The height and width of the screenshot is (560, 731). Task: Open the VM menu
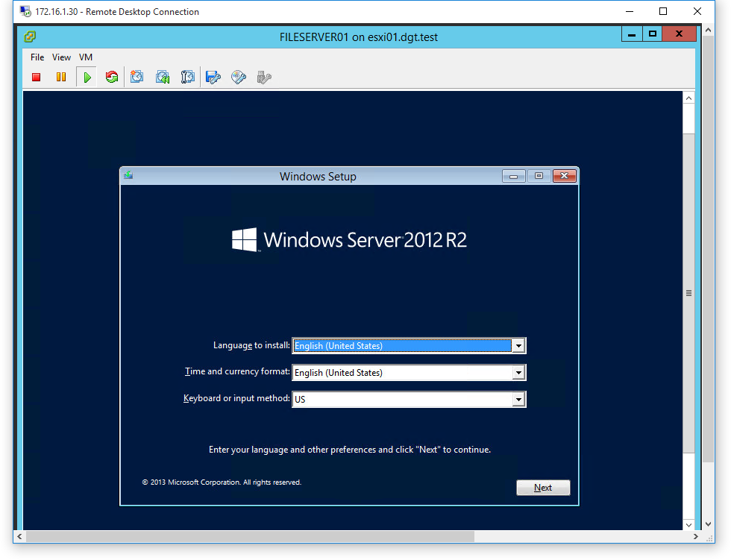coord(86,57)
